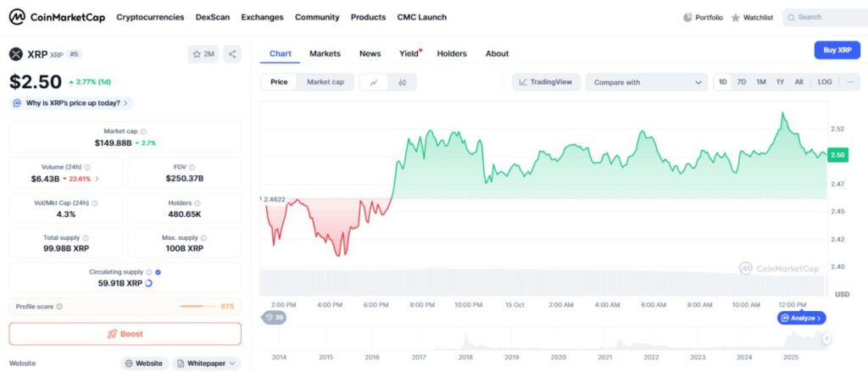
Task: Click the XRP coin logo
Action: [16, 54]
